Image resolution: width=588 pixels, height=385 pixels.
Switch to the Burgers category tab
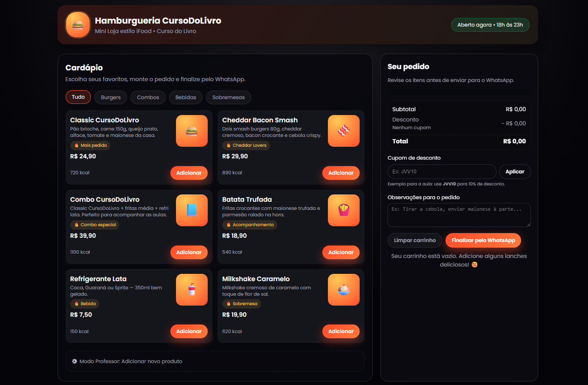[x=111, y=97]
